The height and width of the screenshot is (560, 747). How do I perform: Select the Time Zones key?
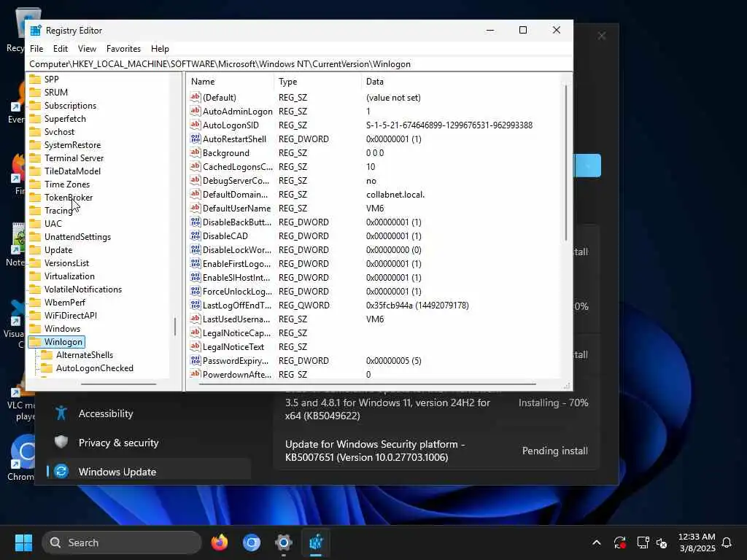[x=66, y=184]
